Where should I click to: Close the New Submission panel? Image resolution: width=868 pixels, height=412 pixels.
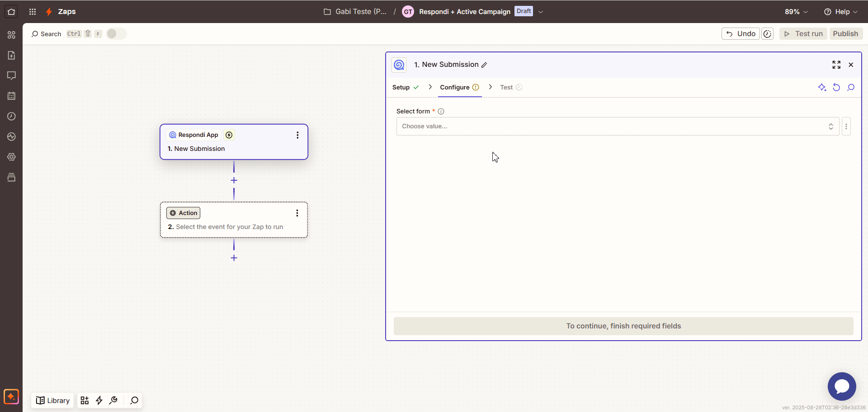tap(851, 65)
